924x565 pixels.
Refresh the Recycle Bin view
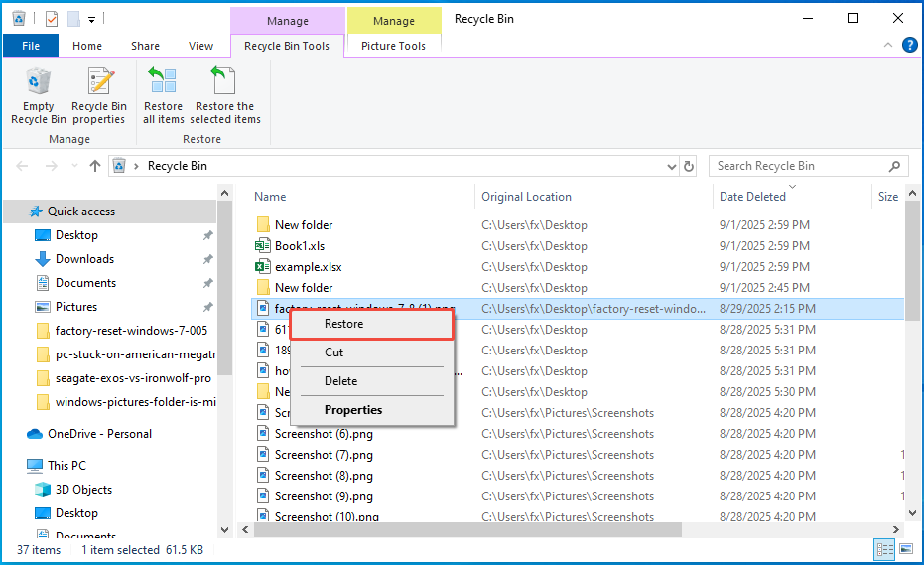point(689,166)
